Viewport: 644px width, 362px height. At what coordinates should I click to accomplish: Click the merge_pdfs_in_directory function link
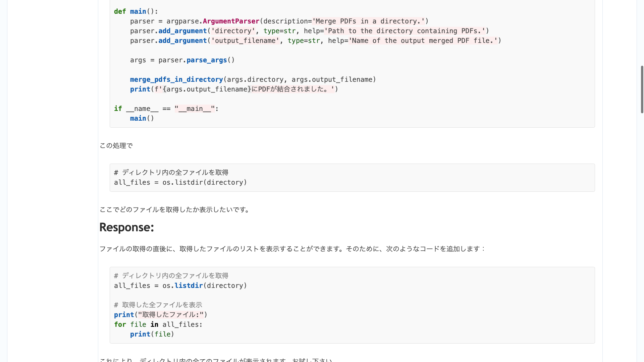click(176, 79)
